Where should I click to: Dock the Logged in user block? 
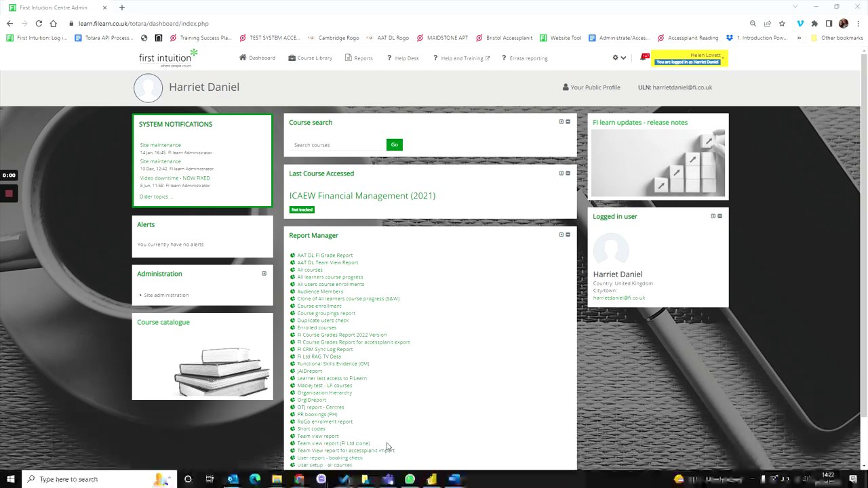[713, 216]
